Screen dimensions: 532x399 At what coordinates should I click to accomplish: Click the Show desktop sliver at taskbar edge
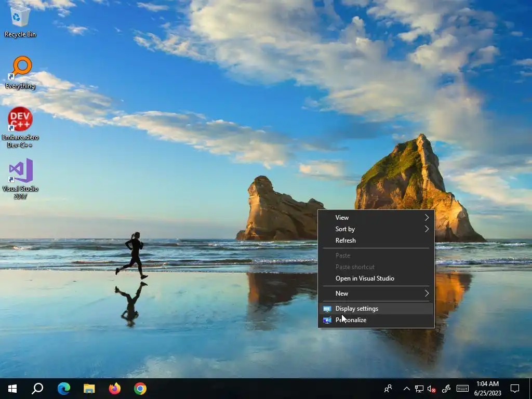530,389
